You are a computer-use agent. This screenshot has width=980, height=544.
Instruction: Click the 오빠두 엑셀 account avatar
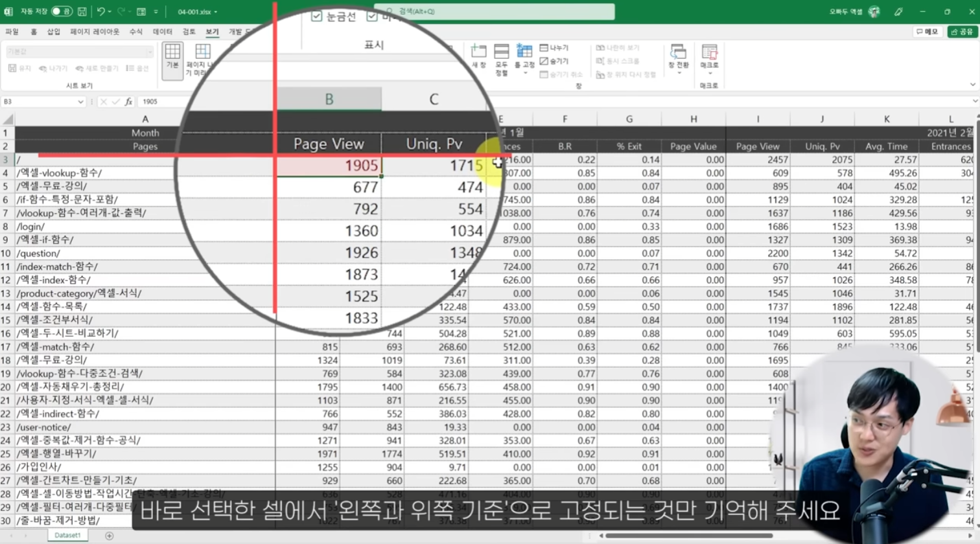click(874, 12)
